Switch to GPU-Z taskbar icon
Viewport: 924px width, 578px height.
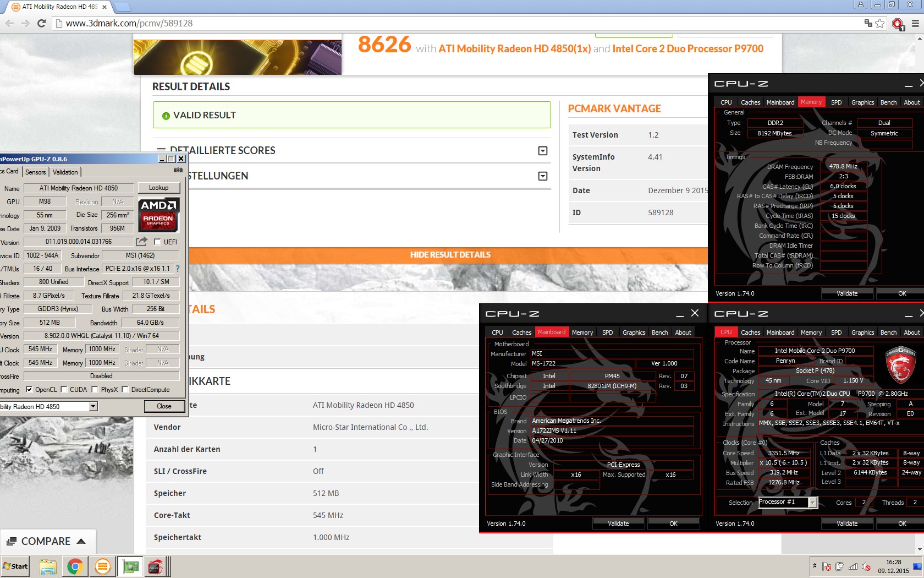[130, 566]
